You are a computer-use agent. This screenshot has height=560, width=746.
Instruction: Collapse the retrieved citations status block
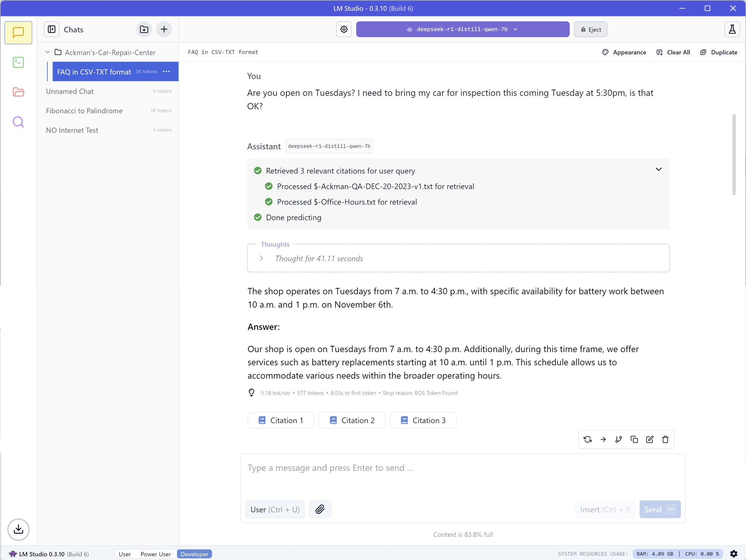point(659,169)
